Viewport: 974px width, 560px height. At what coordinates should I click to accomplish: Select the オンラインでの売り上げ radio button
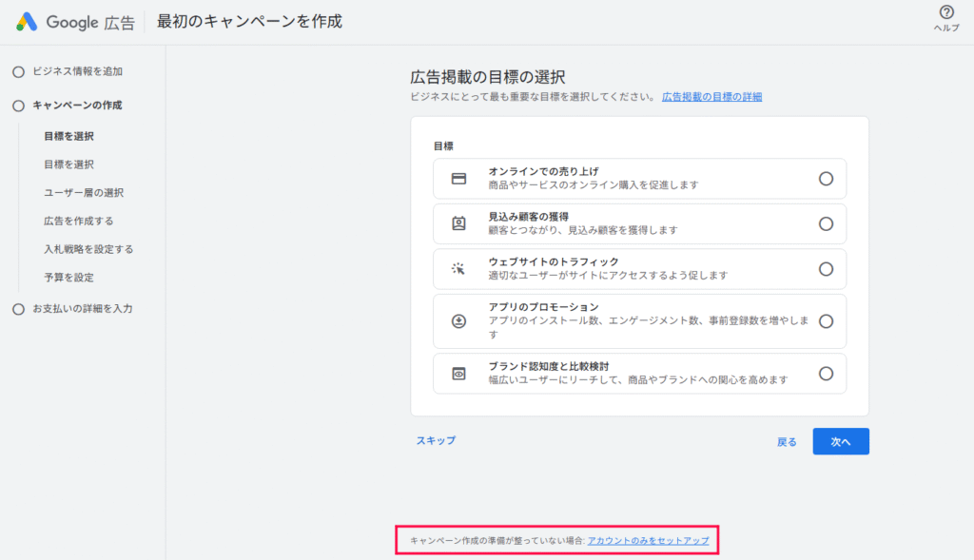coord(826,178)
